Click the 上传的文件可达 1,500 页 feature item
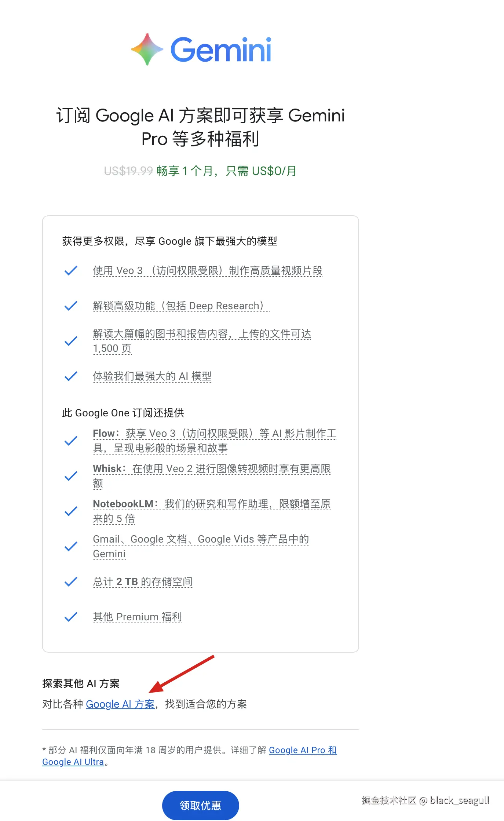Image resolution: width=504 pixels, height=821 pixels. pyautogui.click(x=202, y=341)
